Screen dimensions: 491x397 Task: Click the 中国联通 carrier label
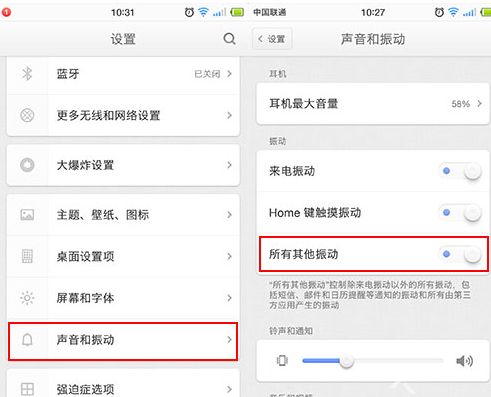coord(269,12)
